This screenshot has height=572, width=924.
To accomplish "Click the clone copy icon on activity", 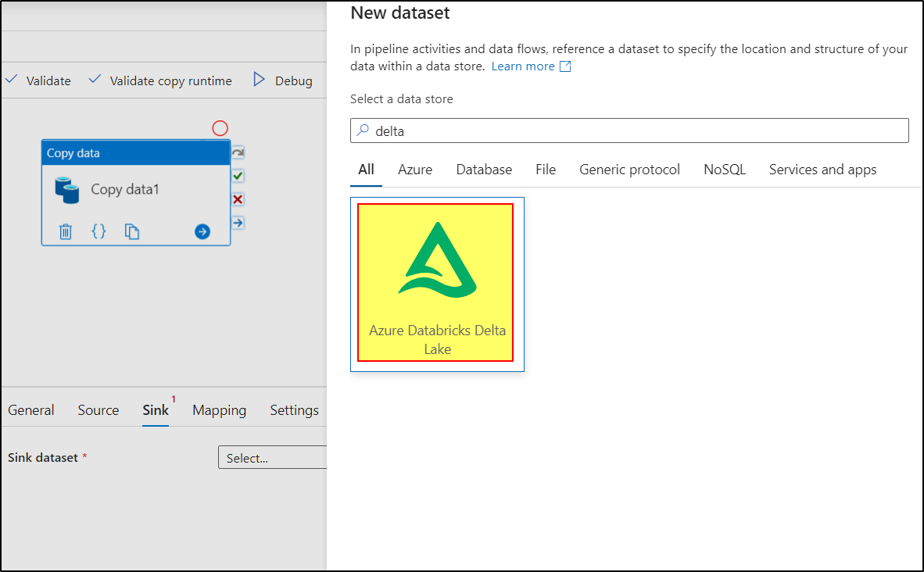I will tap(132, 231).
